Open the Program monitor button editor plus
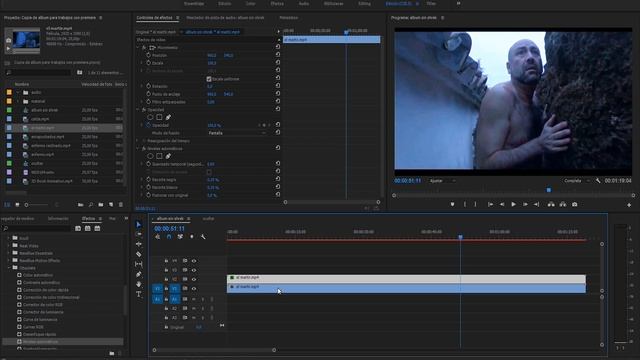This screenshot has height=360, width=640. coord(629,205)
